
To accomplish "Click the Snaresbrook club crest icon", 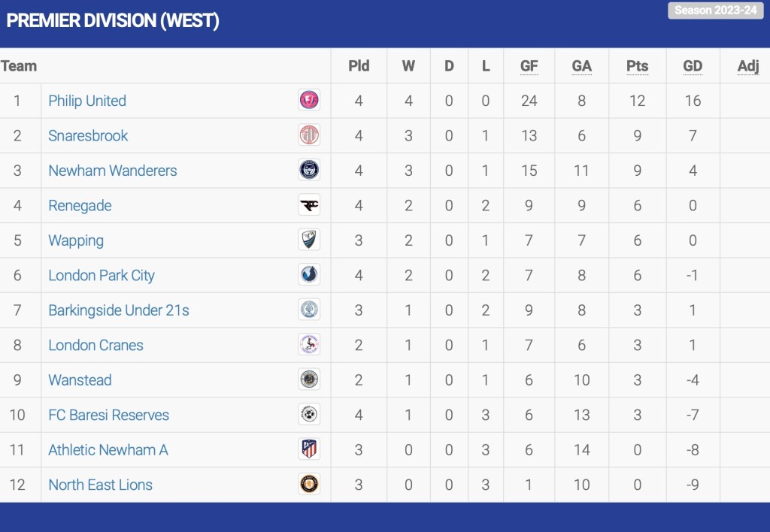I will (309, 135).
